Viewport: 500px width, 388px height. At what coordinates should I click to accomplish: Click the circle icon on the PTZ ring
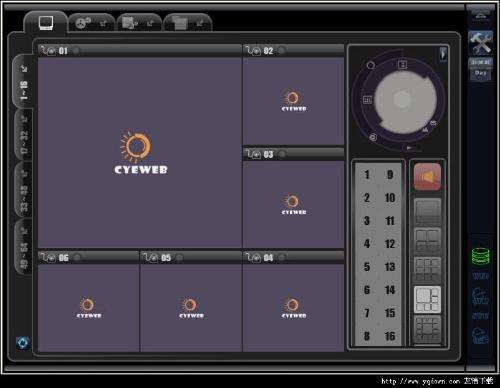(x=371, y=65)
